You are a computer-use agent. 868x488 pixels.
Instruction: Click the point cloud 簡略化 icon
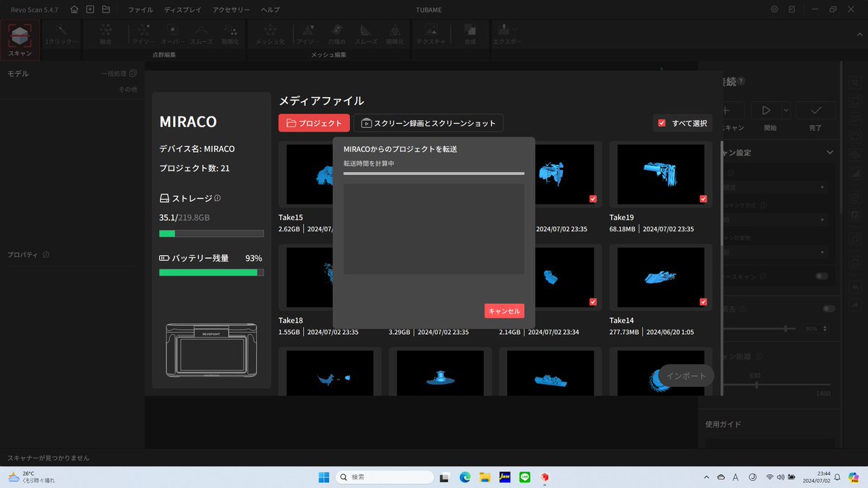coord(231,30)
